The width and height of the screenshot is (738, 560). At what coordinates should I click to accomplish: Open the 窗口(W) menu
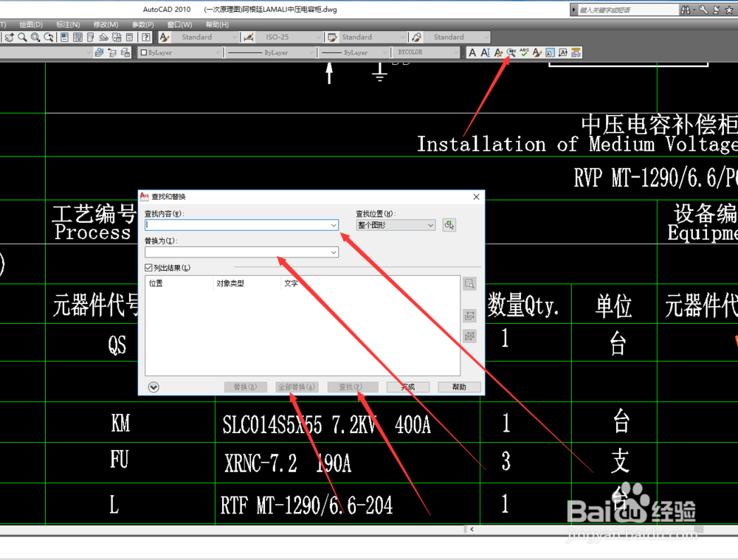pos(180,24)
